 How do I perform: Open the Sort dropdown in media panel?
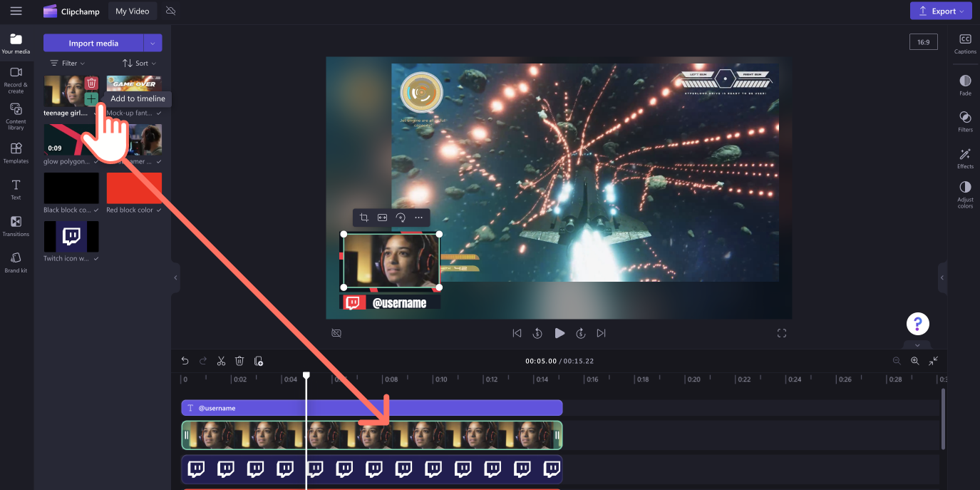139,63
